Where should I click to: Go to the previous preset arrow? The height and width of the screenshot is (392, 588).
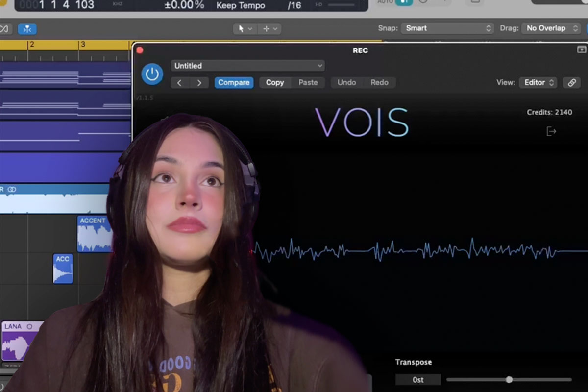[x=179, y=83]
